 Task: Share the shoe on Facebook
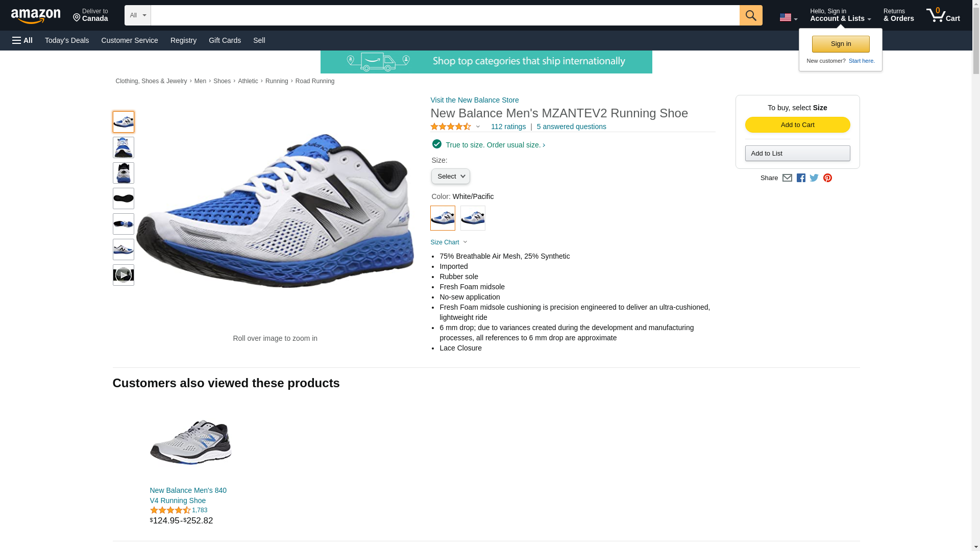pyautogui.click(x=801, y=178)
